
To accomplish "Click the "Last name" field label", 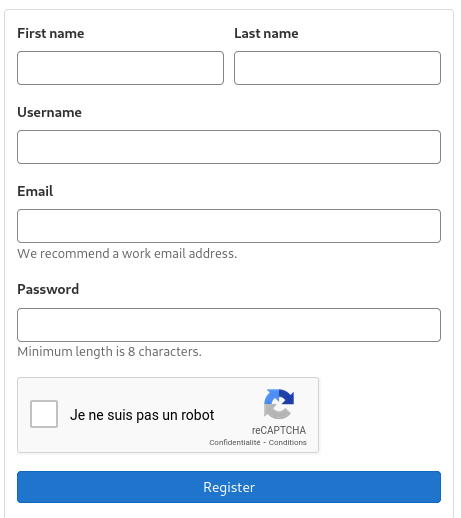I will (x=266, y=33).
